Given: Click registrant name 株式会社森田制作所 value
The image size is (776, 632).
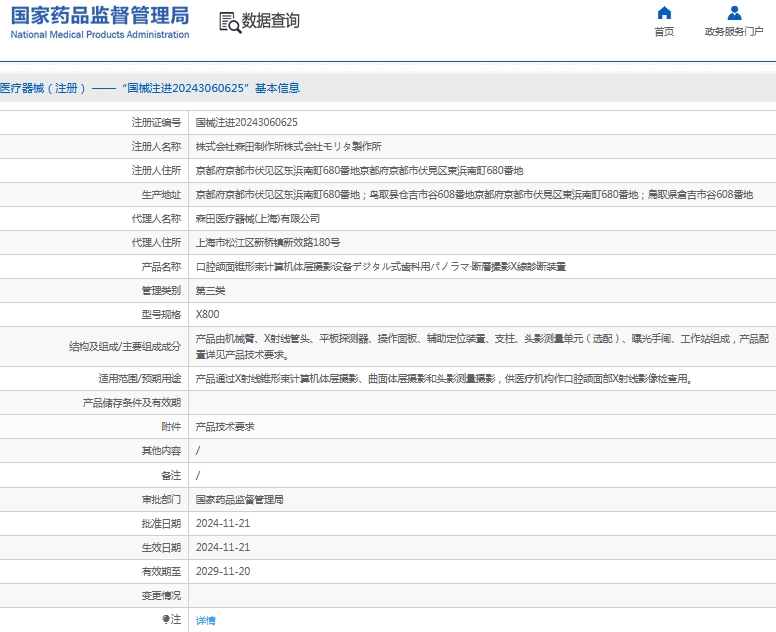Looking at the screenshot, I should click(x=289, y=146).
